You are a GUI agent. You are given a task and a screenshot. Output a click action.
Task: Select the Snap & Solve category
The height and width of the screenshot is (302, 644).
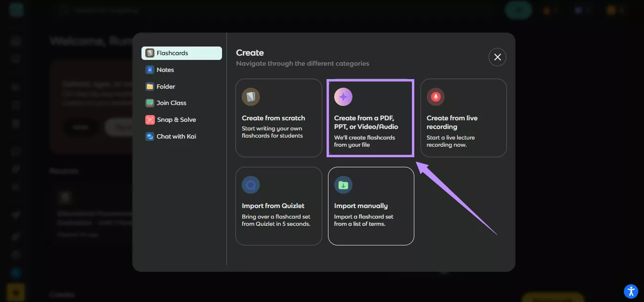tap(171, 119)
